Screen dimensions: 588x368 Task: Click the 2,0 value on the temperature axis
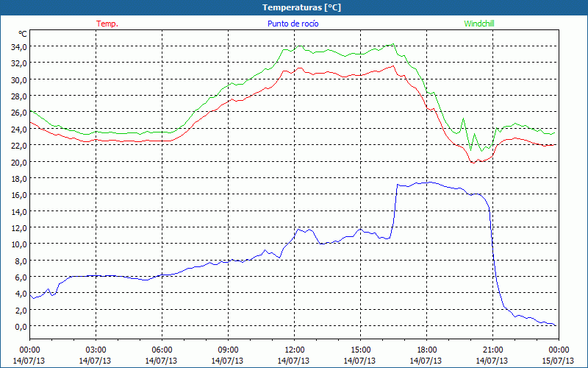point(21,310)
